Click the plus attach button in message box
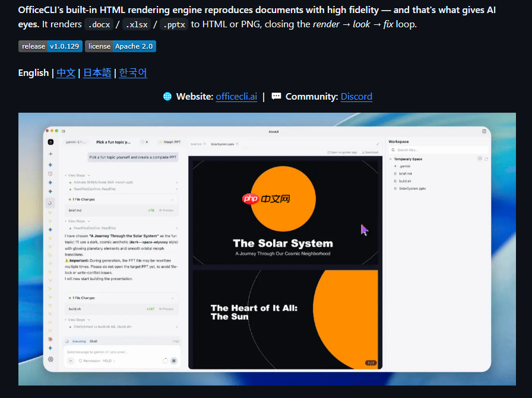The width and height of the screenshot is (532, 398). (71, 361)
